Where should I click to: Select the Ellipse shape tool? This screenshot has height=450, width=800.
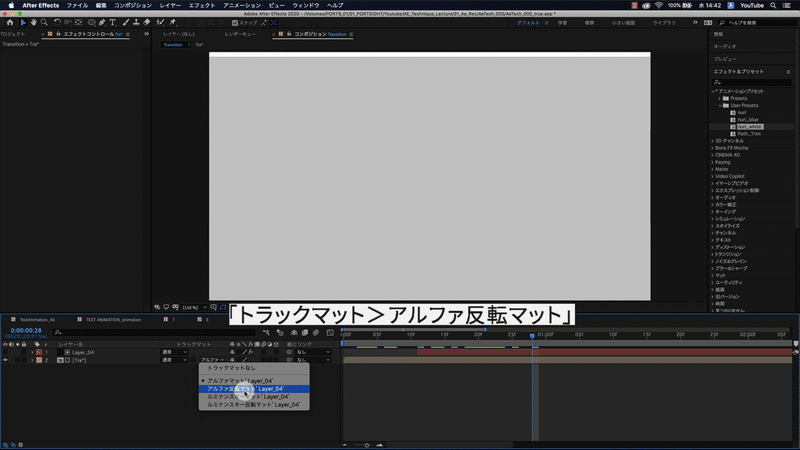pyautogui.click(x=91, y=22)
